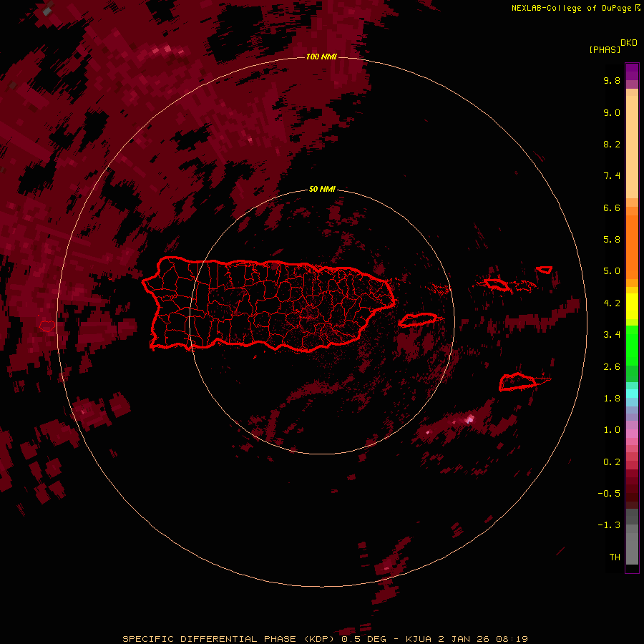Screen dimensions: 644x644
Task: Click the DKD product code label
Action: [x=628, y=43]
